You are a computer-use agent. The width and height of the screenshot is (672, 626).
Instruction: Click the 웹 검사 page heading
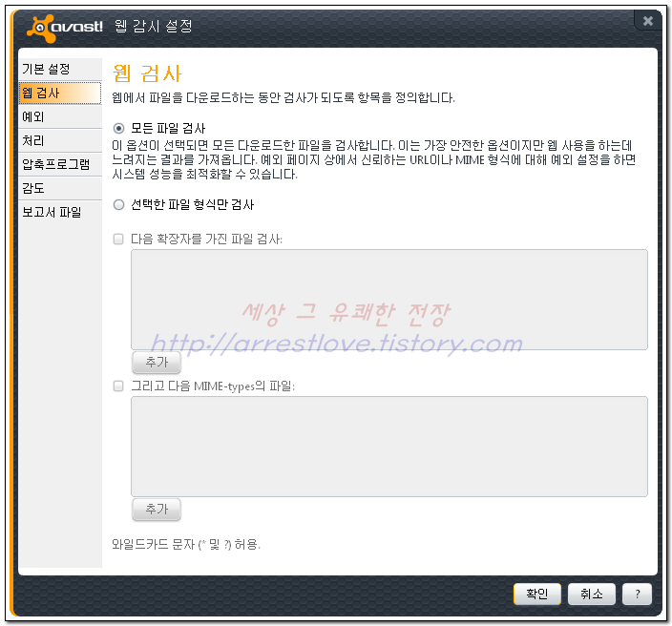point(147,73)
